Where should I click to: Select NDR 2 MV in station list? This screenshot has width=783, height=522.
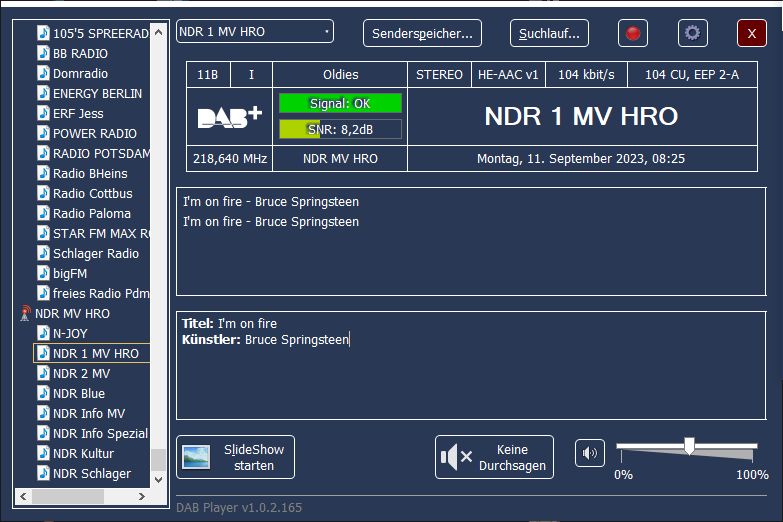pyautogui.click(x=81, y=374)
